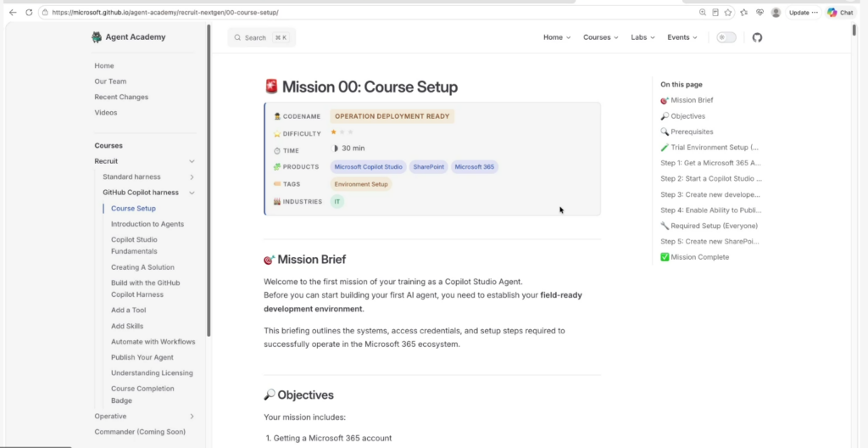Open the Add a Tool lesson

[x=129, y=310]
